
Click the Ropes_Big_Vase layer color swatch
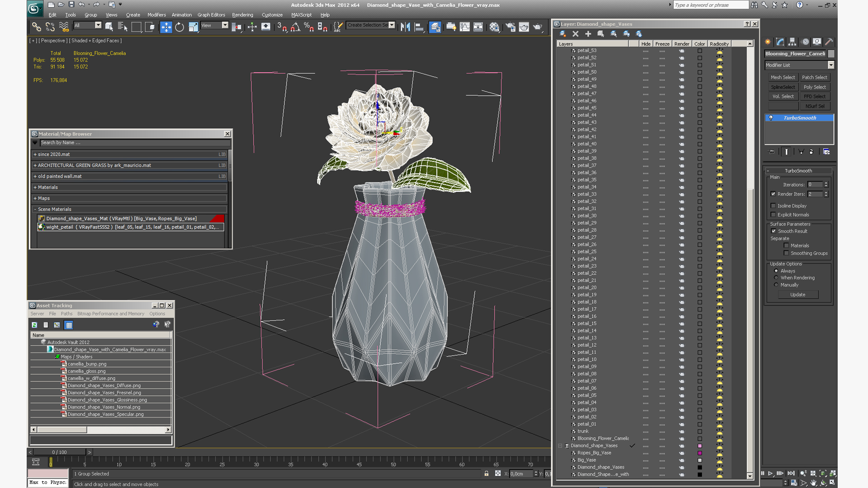pos(699,453)
